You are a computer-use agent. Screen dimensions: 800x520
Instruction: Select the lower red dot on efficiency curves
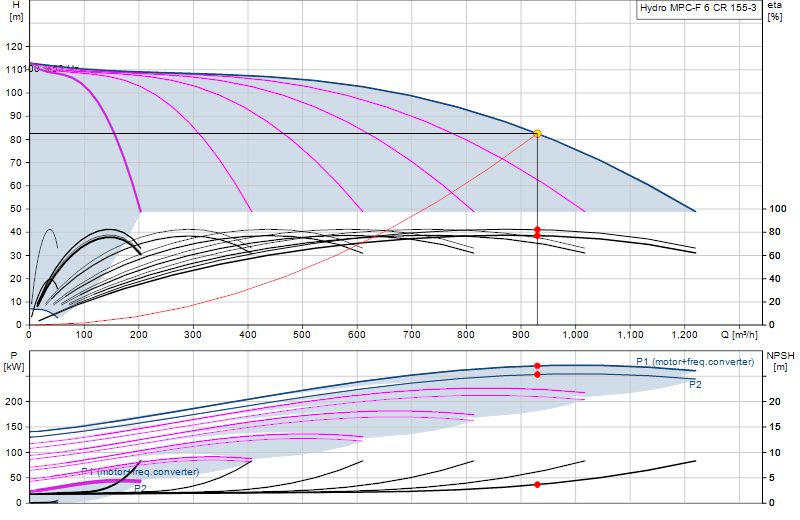click(x=537, y=236)
